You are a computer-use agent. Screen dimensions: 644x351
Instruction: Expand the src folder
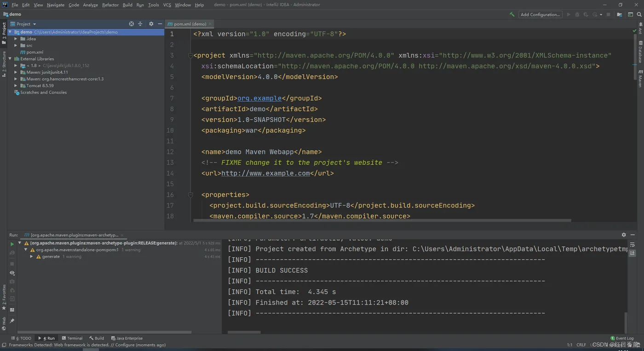tap(16, 45)
